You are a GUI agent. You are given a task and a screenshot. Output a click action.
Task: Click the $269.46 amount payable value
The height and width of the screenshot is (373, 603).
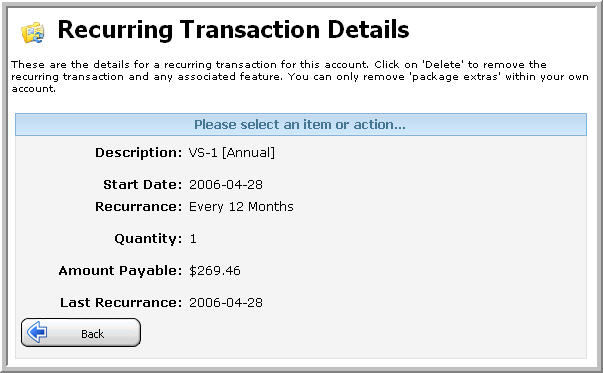point(215,271)
